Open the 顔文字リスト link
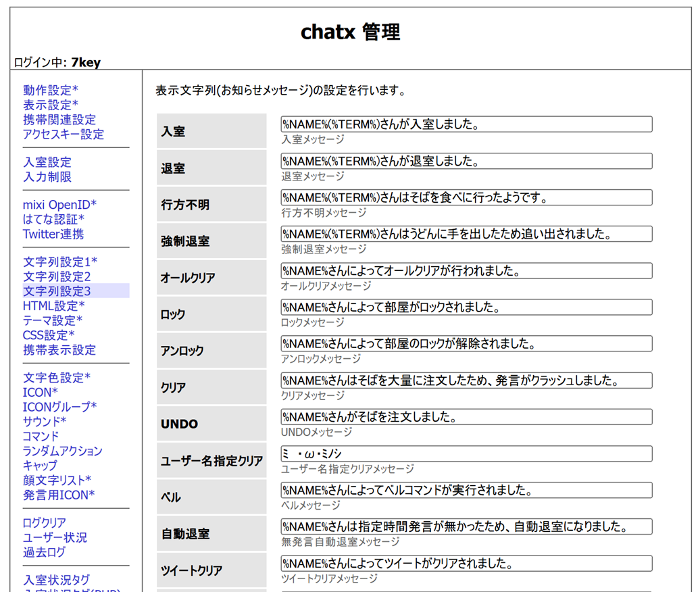 (x=57, y=480)
